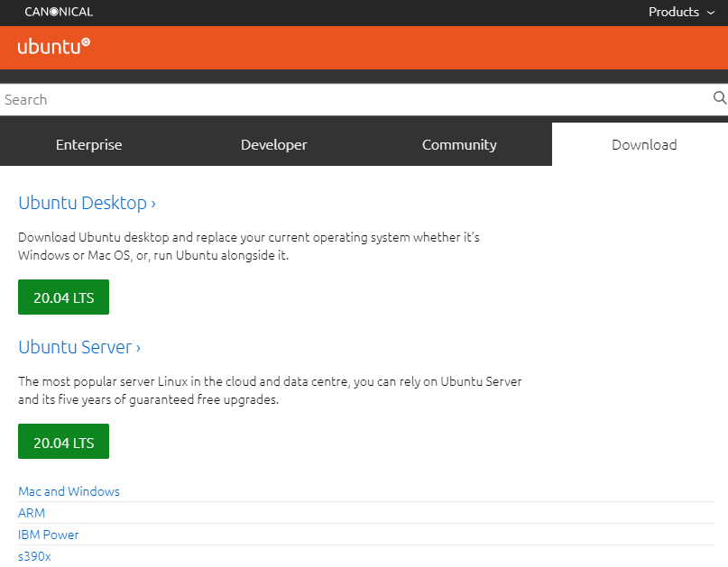This screenshot has height=567, width=728.
Task: Follow the ARM link
Action: click(x=32, y=513)
